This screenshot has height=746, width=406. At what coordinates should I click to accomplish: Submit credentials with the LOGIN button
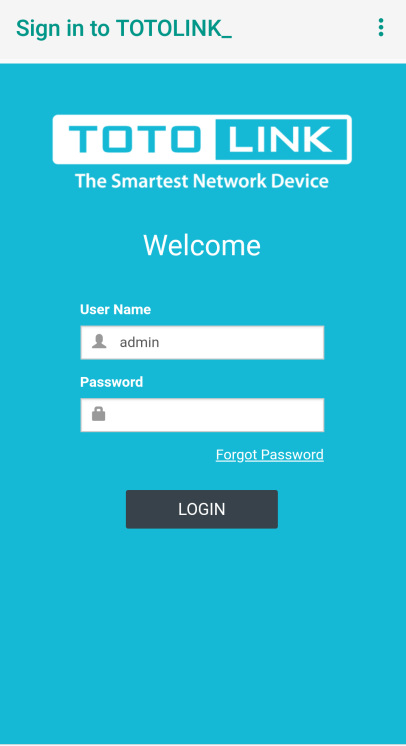coord(202,509)
